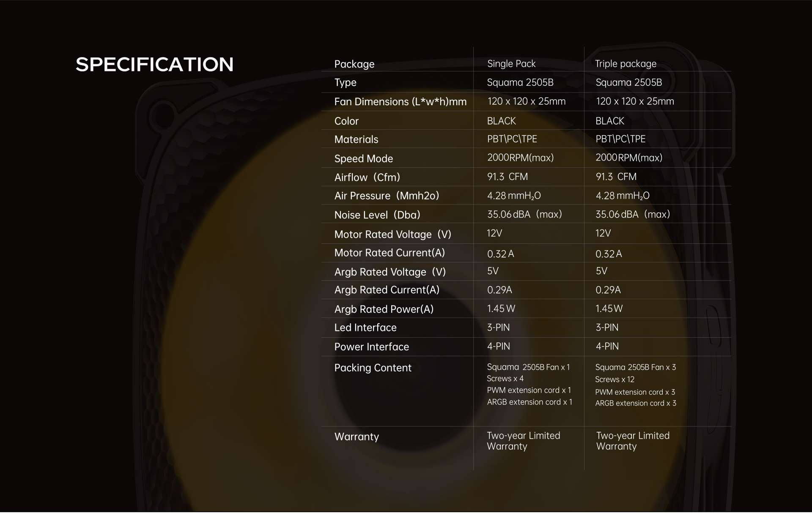Click 1.45 W in Single Pack column
The image size is (812, 513).
click(x=501, y=308)
